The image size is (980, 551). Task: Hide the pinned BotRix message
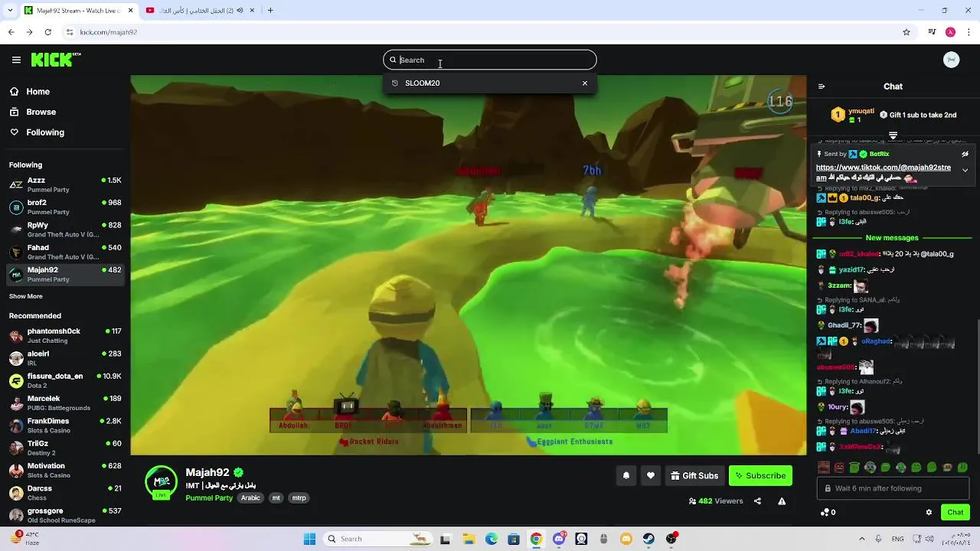[965, 154]
